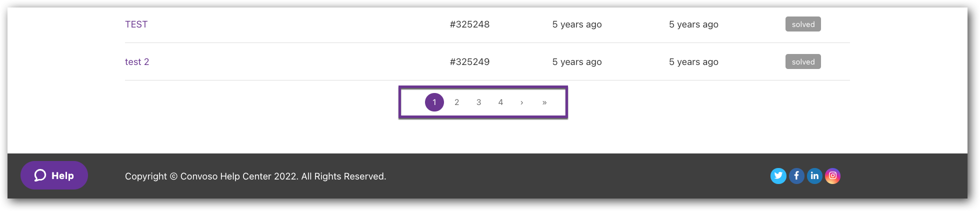
Task: Go to next page with single arrow
Action: pos(521,102)
